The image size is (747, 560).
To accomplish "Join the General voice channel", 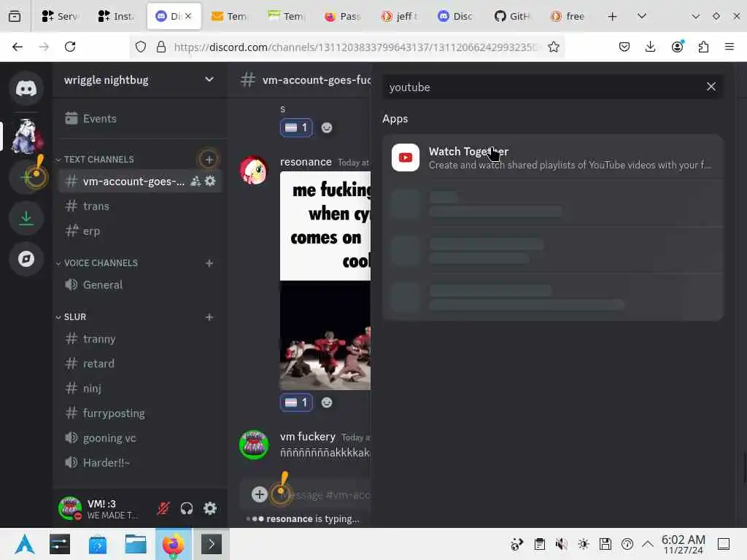I will 139,285.
